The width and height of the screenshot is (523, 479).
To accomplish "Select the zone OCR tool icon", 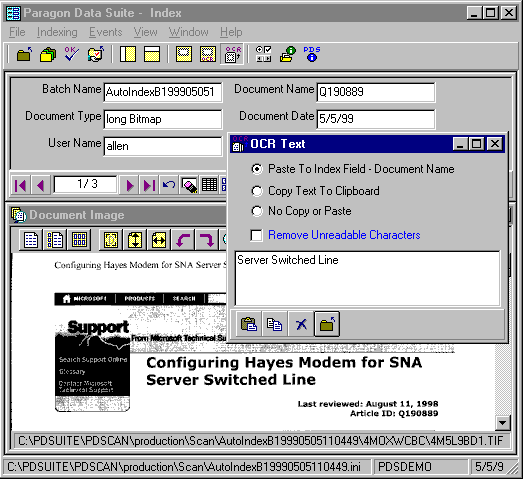I will click(x=208, y=54).
